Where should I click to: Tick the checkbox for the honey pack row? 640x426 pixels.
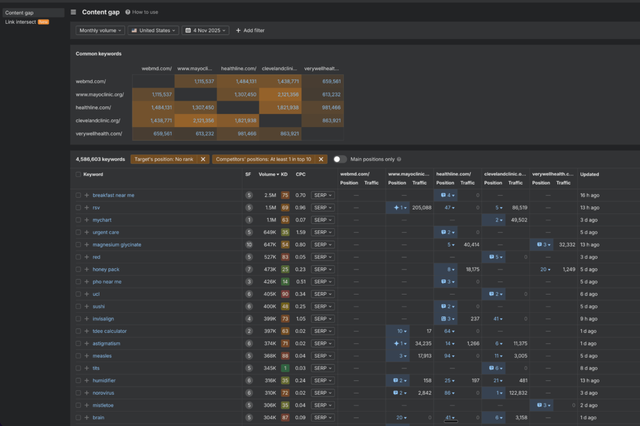coord(79,269)
